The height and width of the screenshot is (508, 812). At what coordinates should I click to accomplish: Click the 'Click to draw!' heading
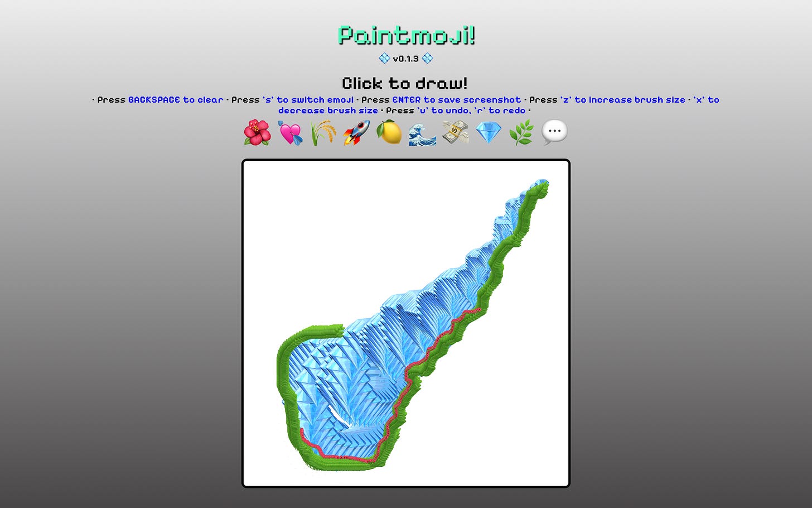tap(405, 84)
